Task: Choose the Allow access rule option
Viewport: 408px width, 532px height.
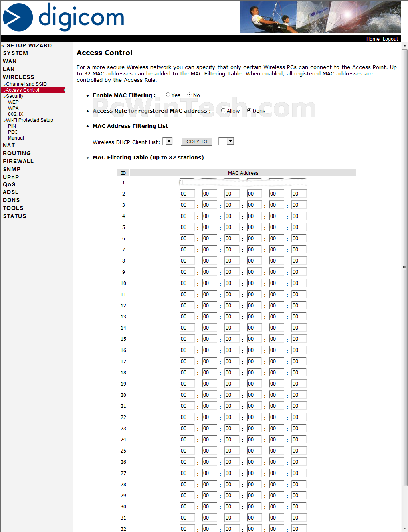Action: tap(223, 111)
